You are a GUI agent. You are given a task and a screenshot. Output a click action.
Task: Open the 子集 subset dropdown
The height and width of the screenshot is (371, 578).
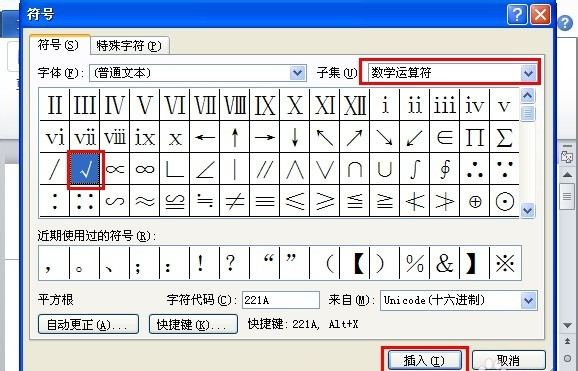(x=528, y=73)
